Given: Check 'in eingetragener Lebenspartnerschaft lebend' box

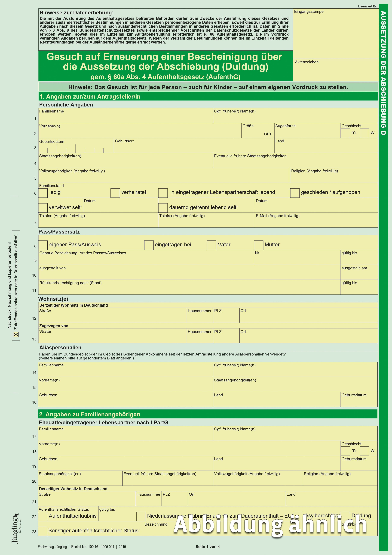Looking at the screenshot, I should [x=163, y=193].
